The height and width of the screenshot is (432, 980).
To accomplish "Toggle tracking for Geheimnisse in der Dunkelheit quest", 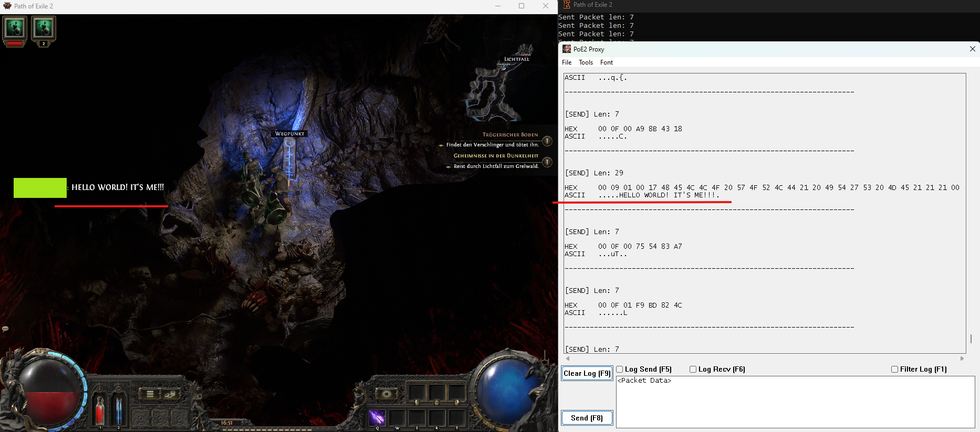I will [547, 162].
